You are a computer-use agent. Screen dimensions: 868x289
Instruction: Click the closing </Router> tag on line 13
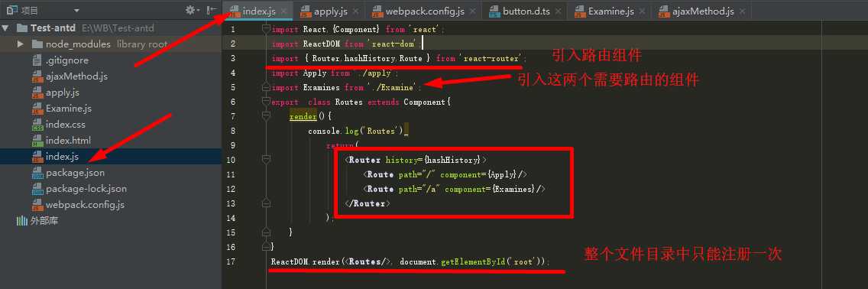pos(368,203)
